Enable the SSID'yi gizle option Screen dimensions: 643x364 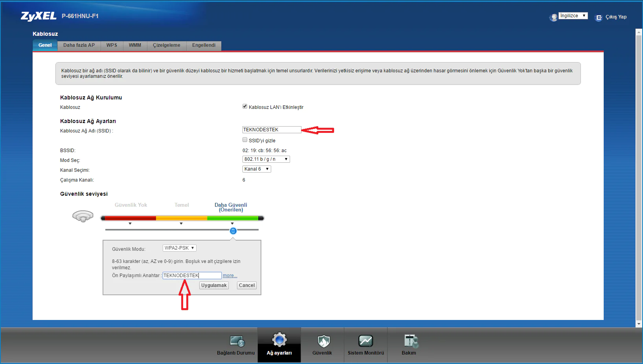pos(244,140)
